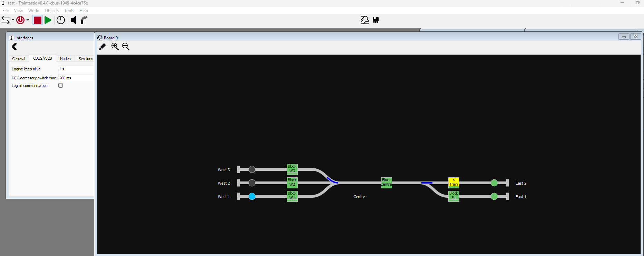Screen dimensions: 644x256
Task: Expand the connection arrows dropdown
Action: coord(13,20)
